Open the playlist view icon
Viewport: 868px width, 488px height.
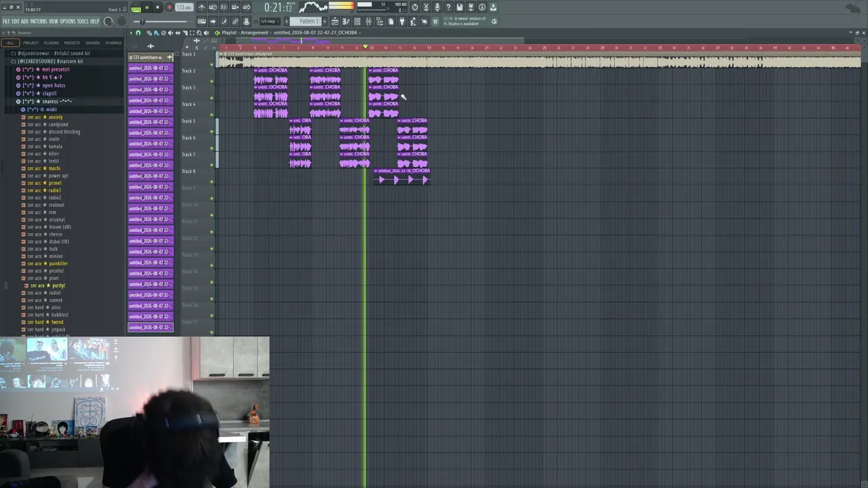tap(335, 22)
